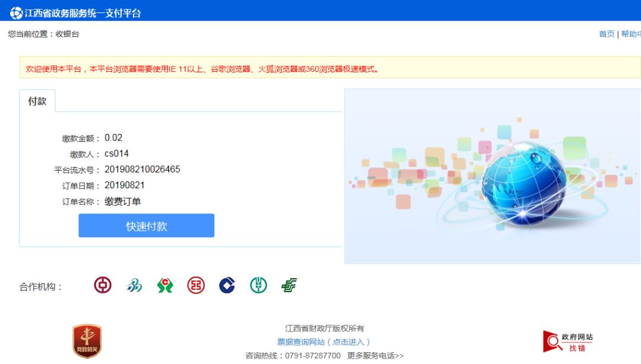Click the 平台流水号 number 201908210026465
641x364 pixels.
tap(142, 169)
